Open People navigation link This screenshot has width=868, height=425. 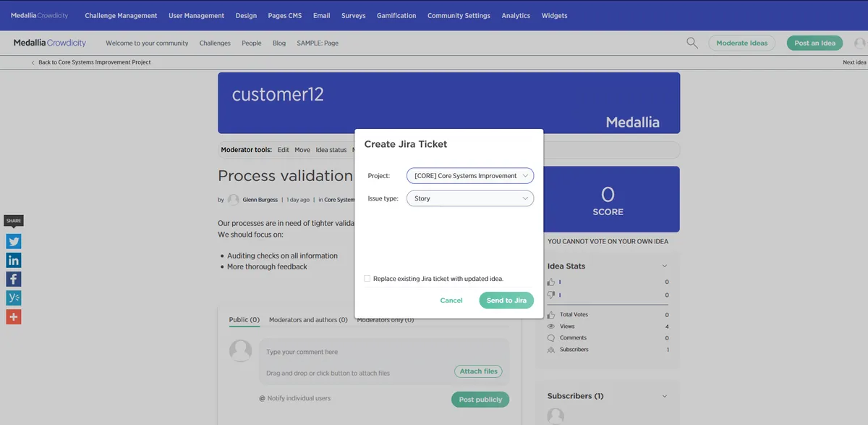point(252,43)
